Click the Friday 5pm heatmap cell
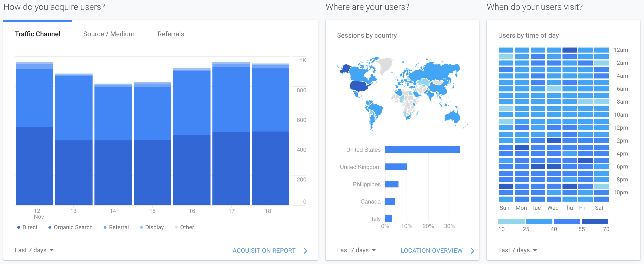 [585, 160]
